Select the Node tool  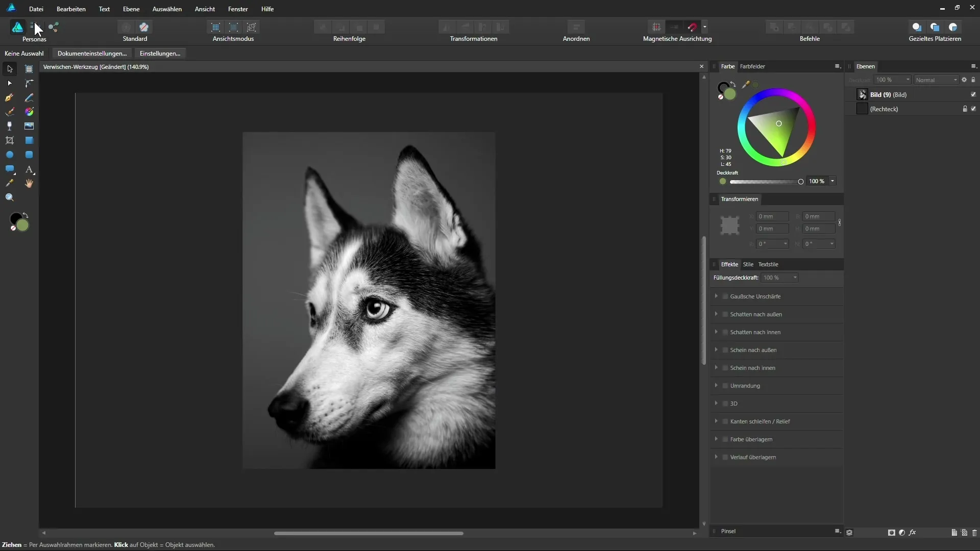click(10, 83)
